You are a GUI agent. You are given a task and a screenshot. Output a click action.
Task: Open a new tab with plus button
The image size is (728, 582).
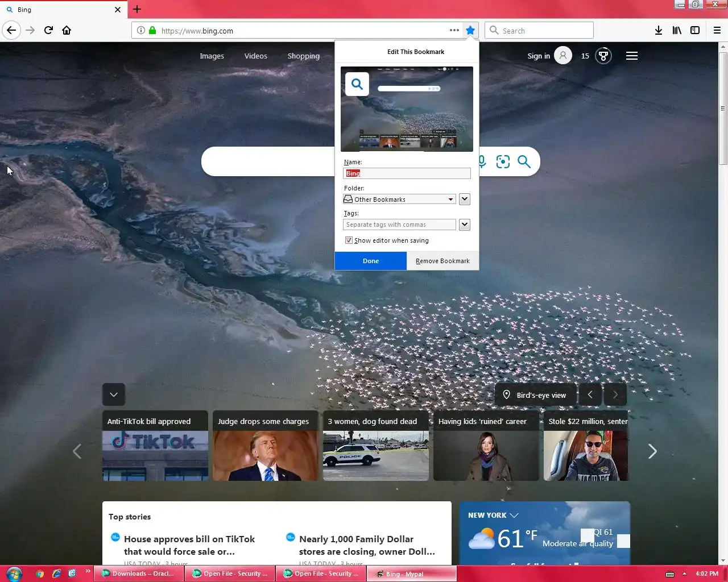pos(137,9)
